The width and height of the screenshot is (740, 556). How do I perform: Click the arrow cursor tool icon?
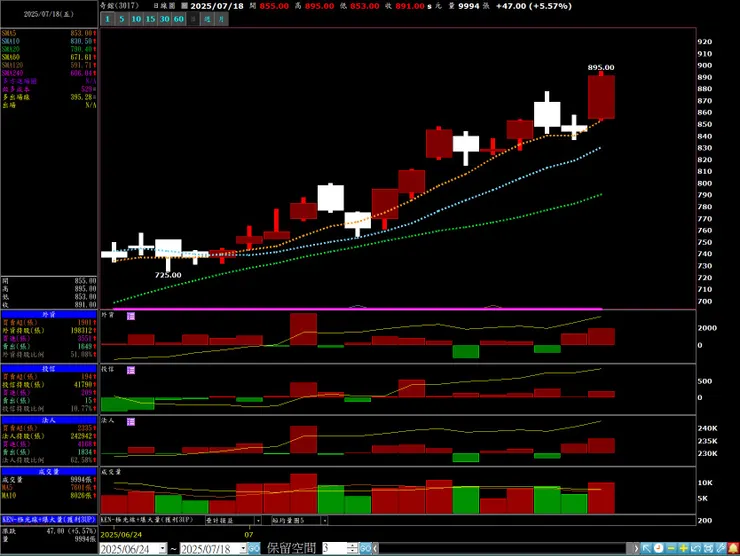[647, 548]
